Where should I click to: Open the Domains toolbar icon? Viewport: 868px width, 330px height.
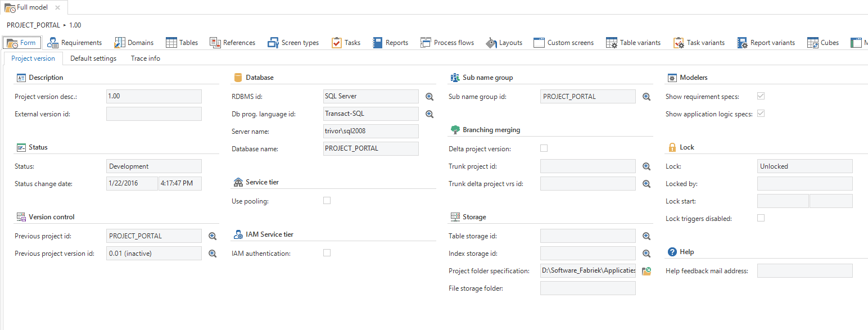120,43
